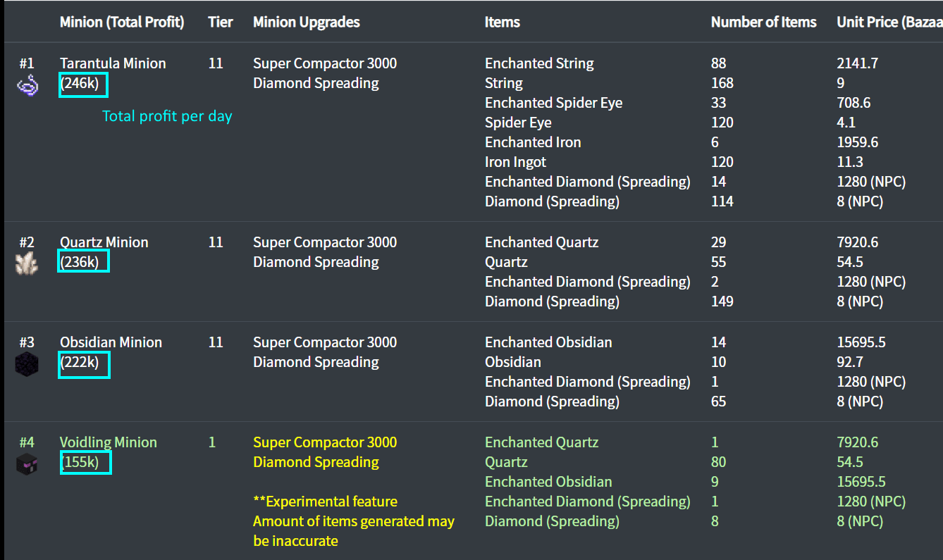Click the Items column header
943x560 pixels.
tap(502, 22)
